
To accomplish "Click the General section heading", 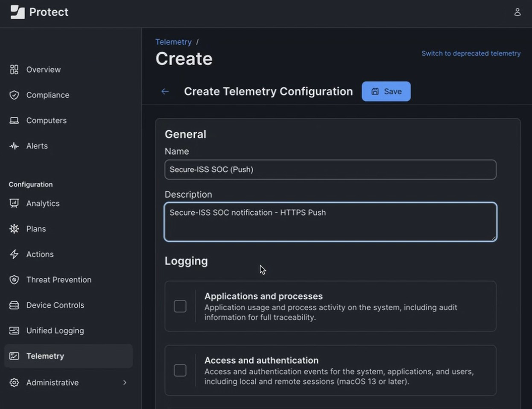I will 185,134.
